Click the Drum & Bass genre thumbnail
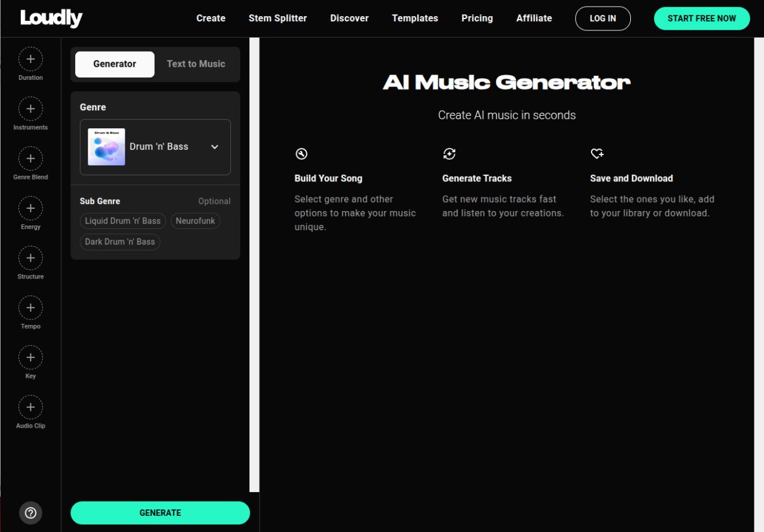 tap(106, 147)
